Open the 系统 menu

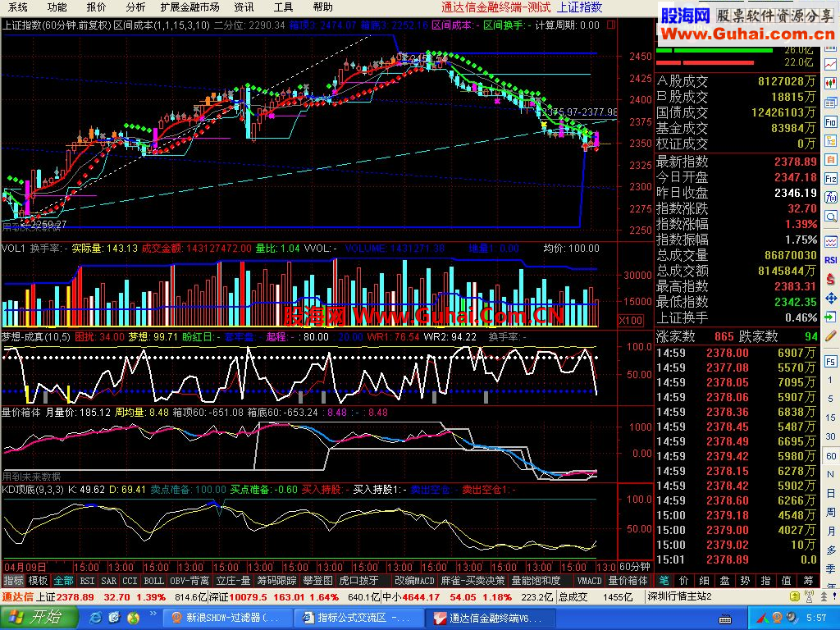click(18, 7)
